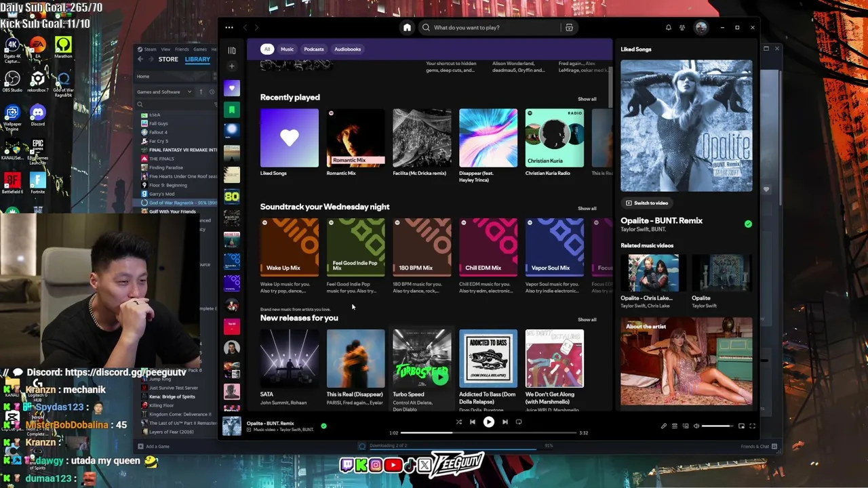Show all Soundtrack your Wednesday night mixes
The height and width of the screenshot is (488, 868).
click(587, 208)
